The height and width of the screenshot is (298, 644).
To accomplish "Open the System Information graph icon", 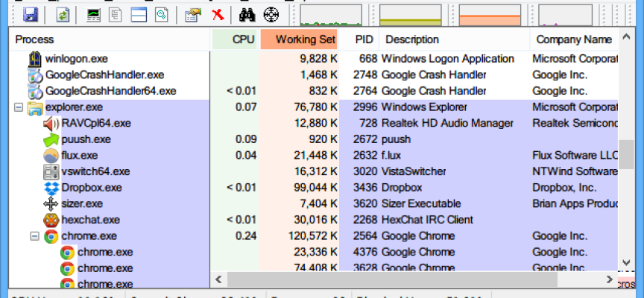I will pos(94,15).
